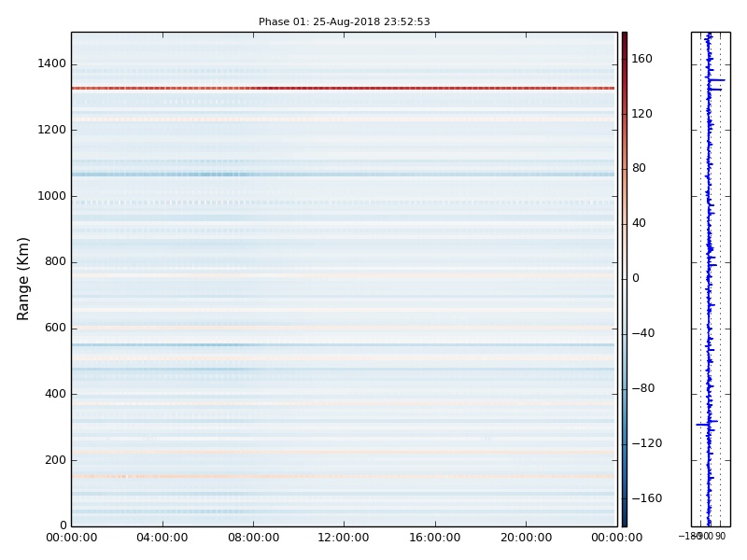This screenshot has width=747, height=560.
Task: Click the colorbar label 40
Action: [639, 223]
